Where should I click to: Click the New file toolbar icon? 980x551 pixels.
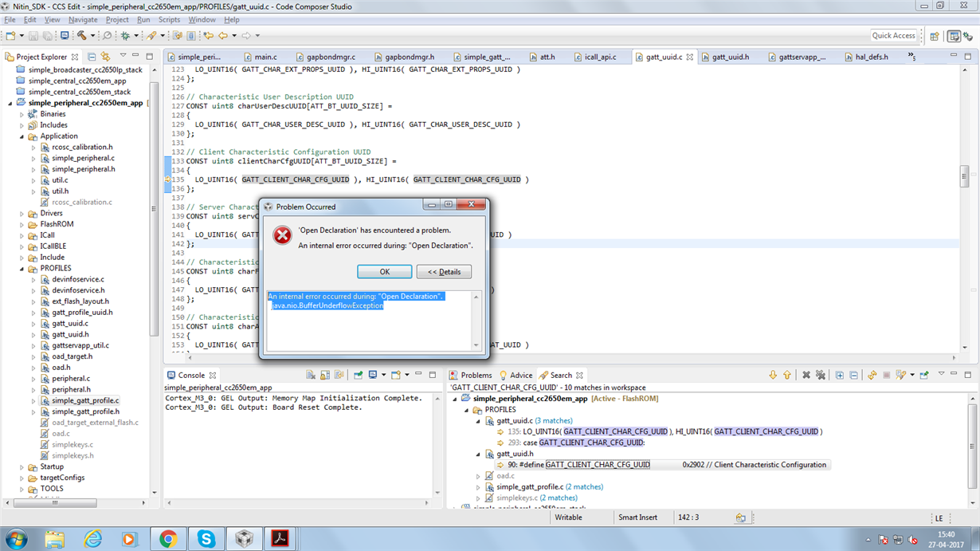click(x=10, y=35)
